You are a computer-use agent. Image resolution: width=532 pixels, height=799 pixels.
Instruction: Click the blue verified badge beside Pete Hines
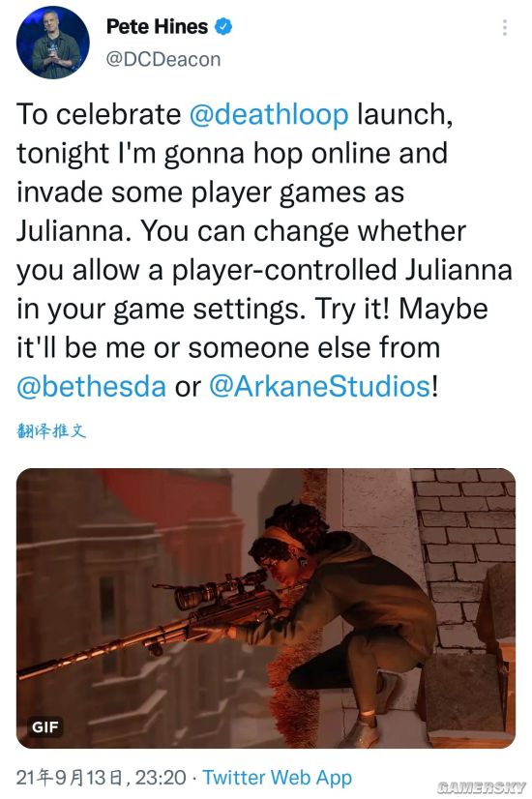tap(223, 26)
